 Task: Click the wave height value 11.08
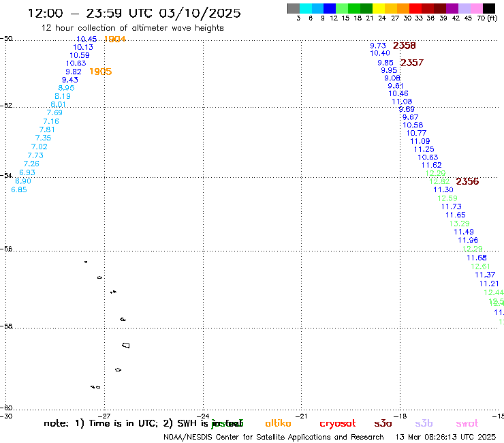tap(402, 102)
